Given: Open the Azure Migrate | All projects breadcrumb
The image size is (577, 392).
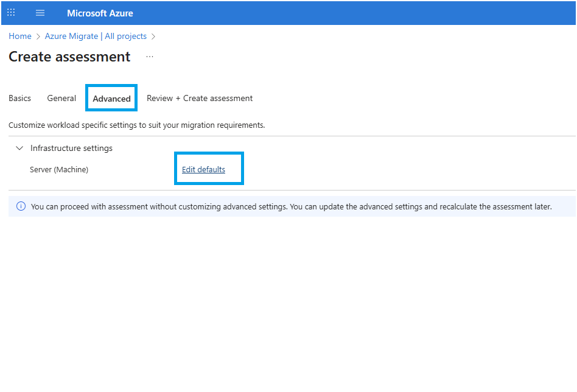Looking at the screenshot, I should coord(96,37).
